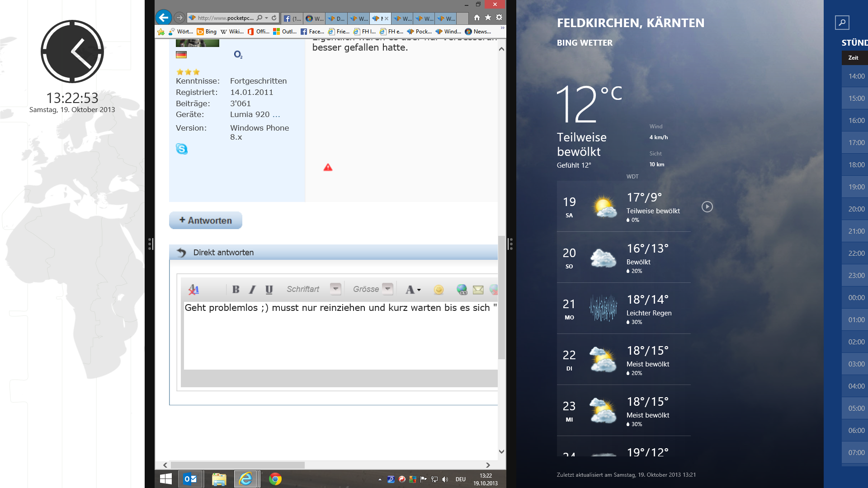The width and height of the screenshot is (868, 488).
Task: Open the Schriftart font dropdown
Action: tap(335, 289)
